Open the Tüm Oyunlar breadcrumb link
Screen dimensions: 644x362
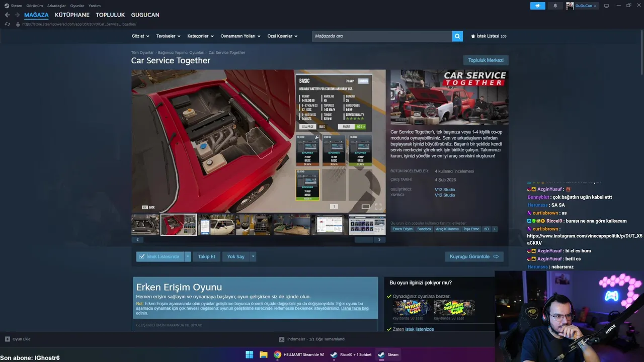142,52
